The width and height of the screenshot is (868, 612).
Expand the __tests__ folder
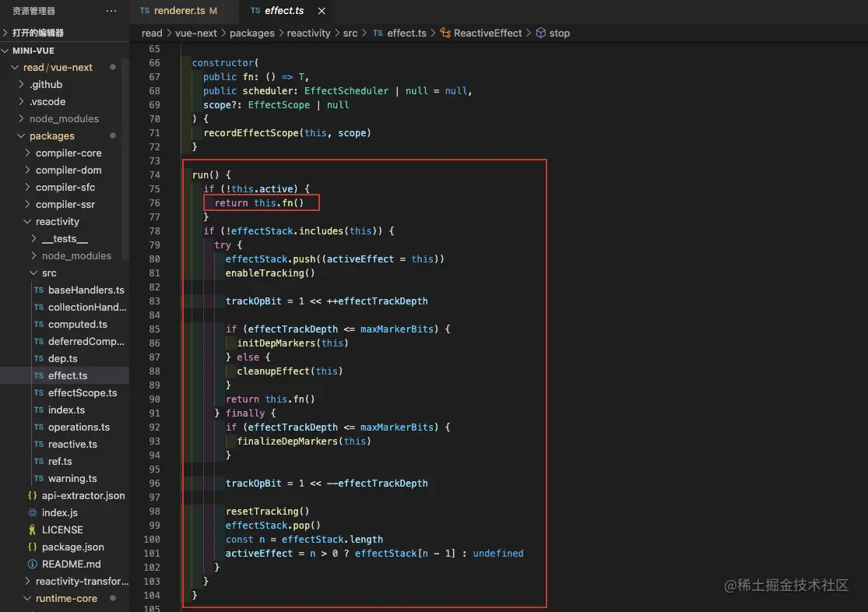[x=33, y=239]
